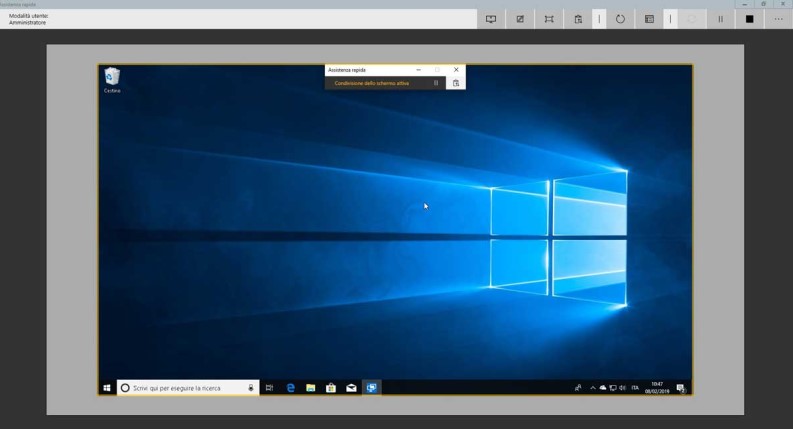Viewport: 793px width, 429px height.
Task: Minimize the remote Assistenza rapida window
Action: (x=418, y=70)
